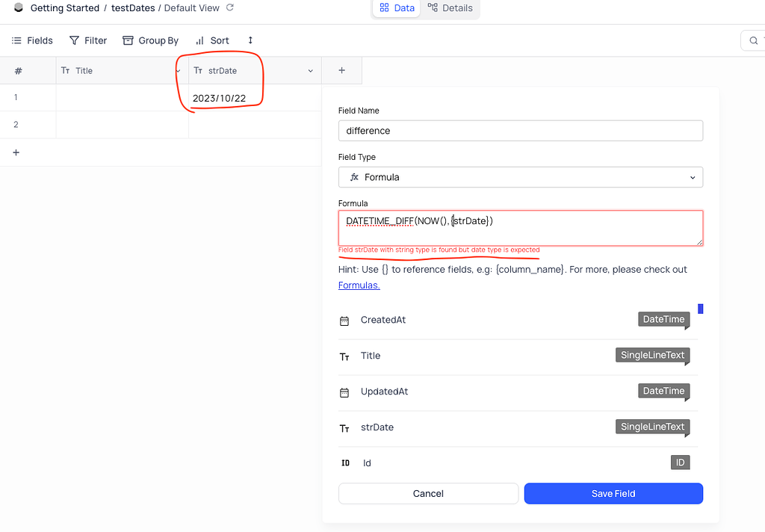Click the search icon at top right
The width and height of the screenshot is (765, 532).
tap(753, 40)
